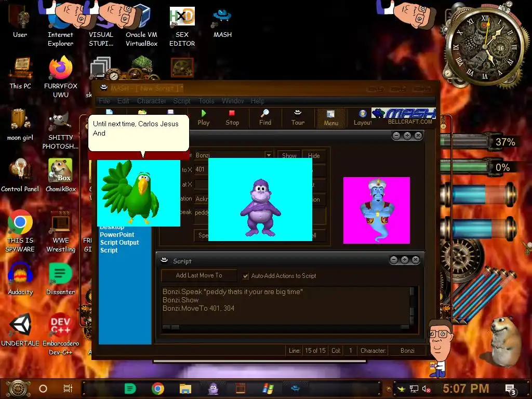Toggle Auto-Add Actions to Script checkbox

point(246,276)
